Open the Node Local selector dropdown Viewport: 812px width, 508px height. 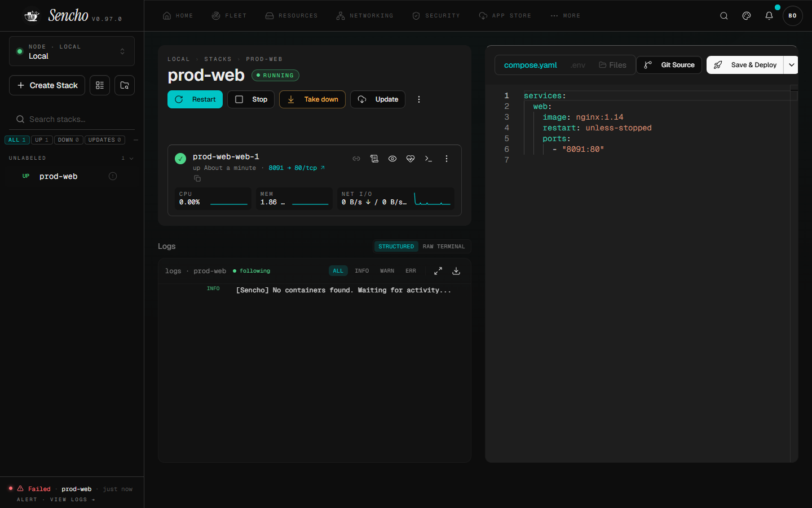[x=72, y=51]
